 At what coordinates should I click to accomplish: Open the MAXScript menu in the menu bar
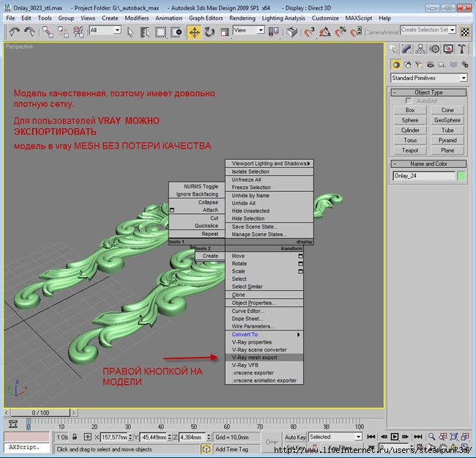point(359,18)
